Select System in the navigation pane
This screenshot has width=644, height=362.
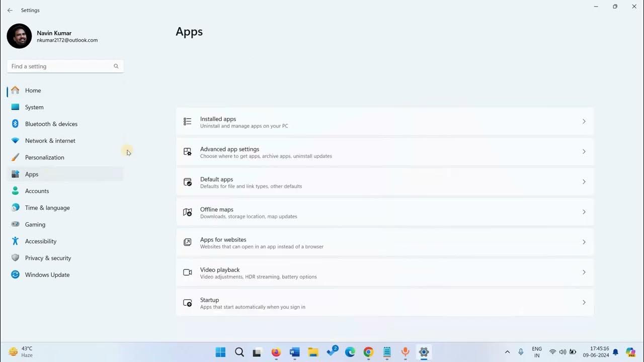click(x=34, y=107)
